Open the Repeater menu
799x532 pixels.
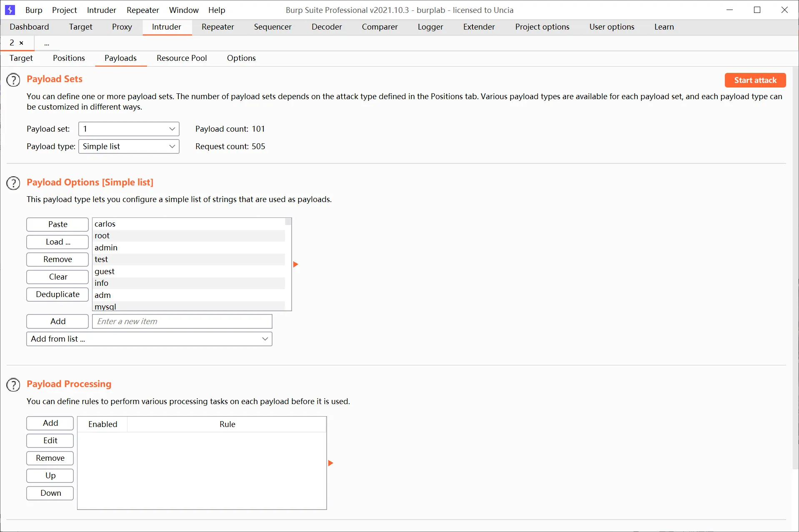142,10
